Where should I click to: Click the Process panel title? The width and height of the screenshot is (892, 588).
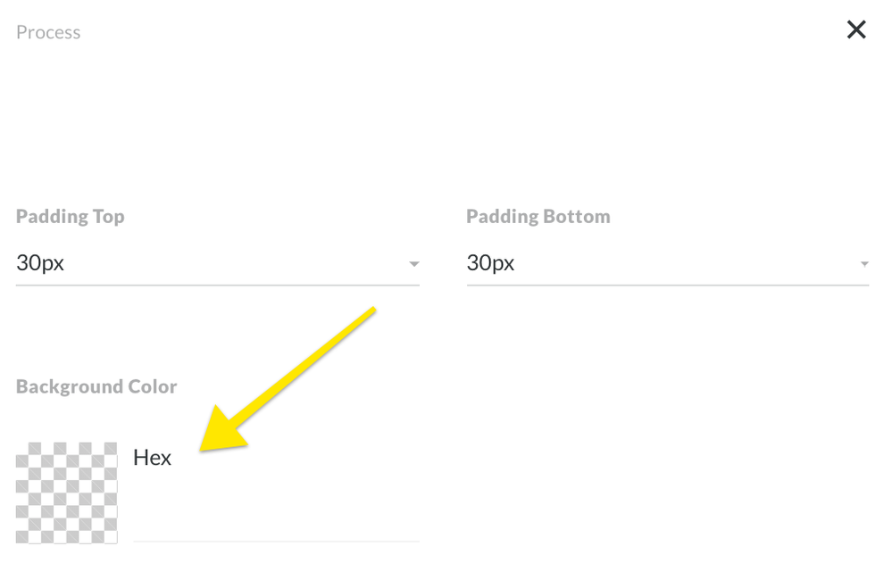pos(48,32)
